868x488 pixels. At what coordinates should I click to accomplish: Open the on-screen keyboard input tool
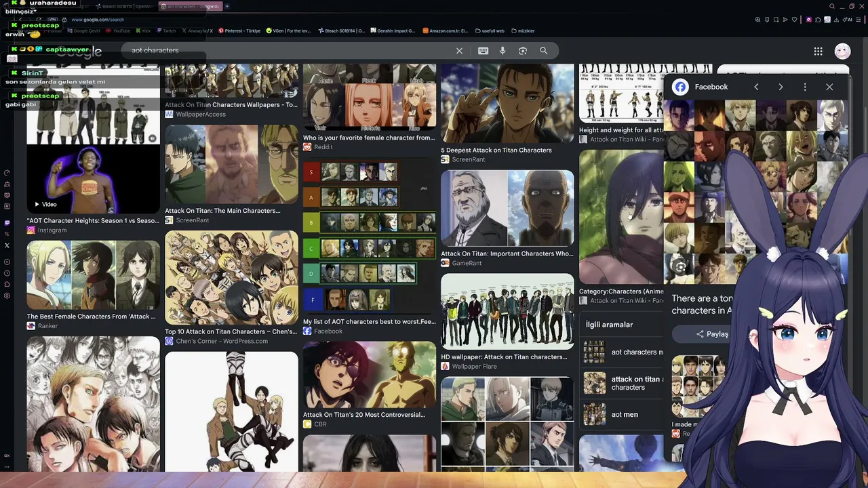point(484,51)
